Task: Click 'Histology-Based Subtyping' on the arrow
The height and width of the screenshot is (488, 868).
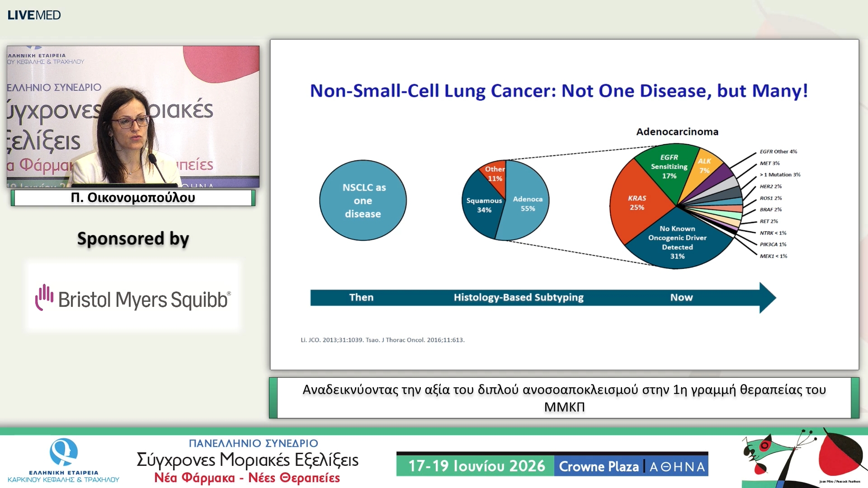Action: click(x=519, y=297)
